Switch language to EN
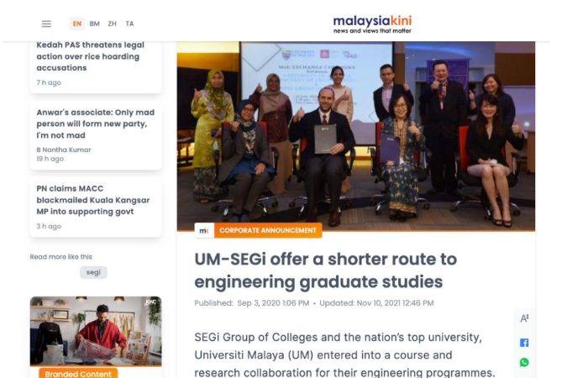This screenshot has width=588, height=378. click(x=77, y=24)
